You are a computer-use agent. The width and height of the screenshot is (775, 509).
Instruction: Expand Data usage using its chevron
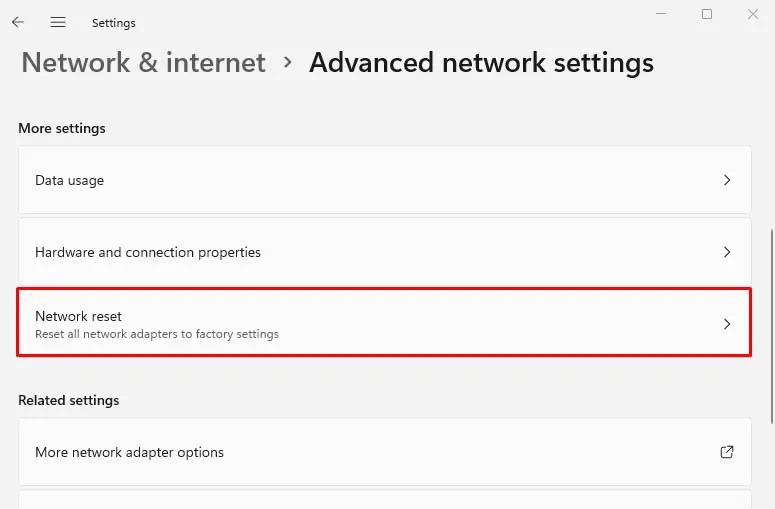[727, 181]
